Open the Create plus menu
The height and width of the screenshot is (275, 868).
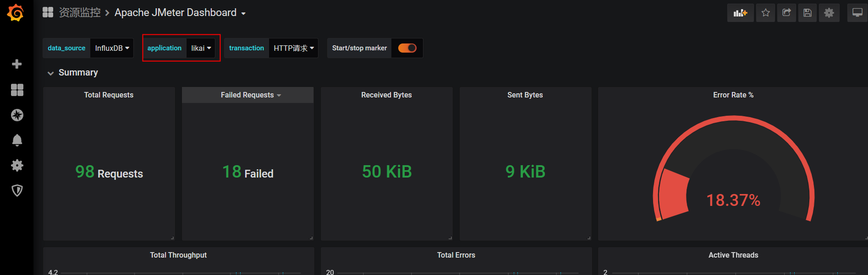click(17, 64)
